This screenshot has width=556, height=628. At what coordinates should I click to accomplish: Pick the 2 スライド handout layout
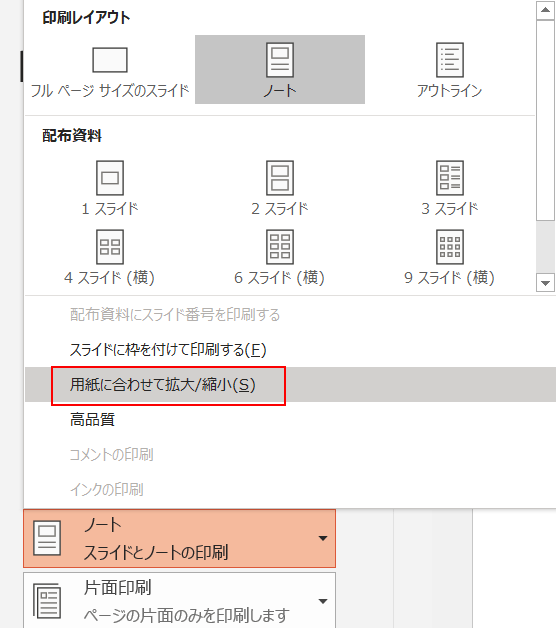pyautogui.click(x=280, y=188)
